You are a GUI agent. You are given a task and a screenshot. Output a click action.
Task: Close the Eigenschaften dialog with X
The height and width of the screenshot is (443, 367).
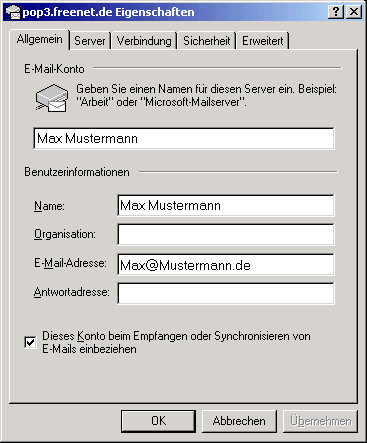coord(354,12)
